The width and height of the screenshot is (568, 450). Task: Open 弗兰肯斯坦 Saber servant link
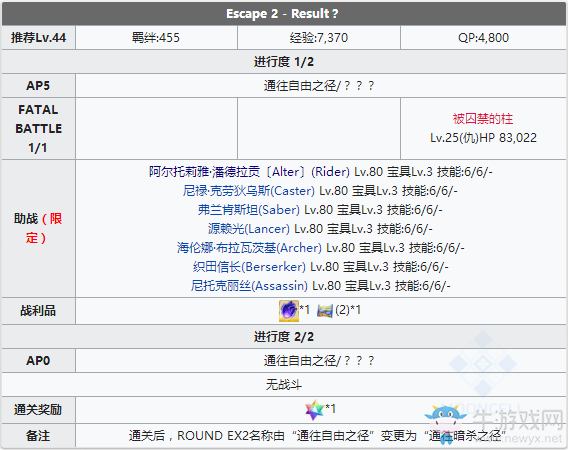tap(248, 210)
